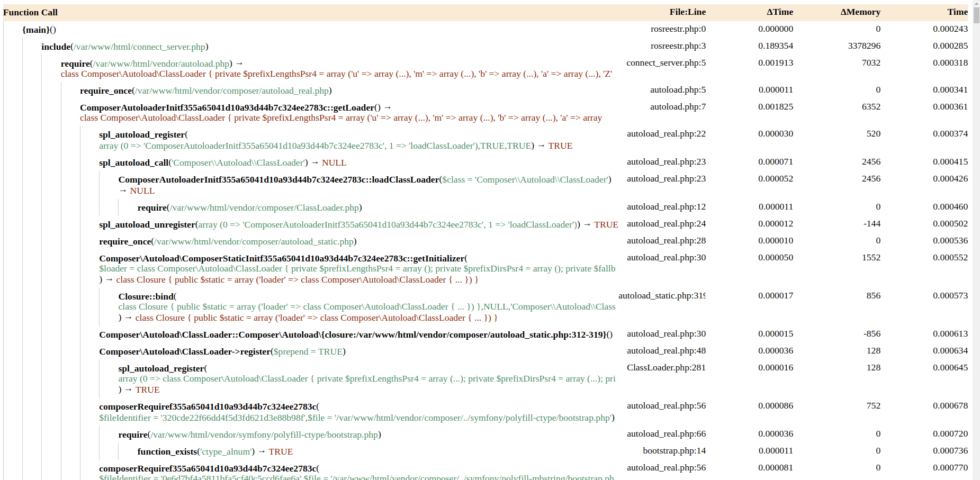Click the scrollbar up arrow
The width and height of the screenshot is (980, 480).
click(x=976, y=3)
